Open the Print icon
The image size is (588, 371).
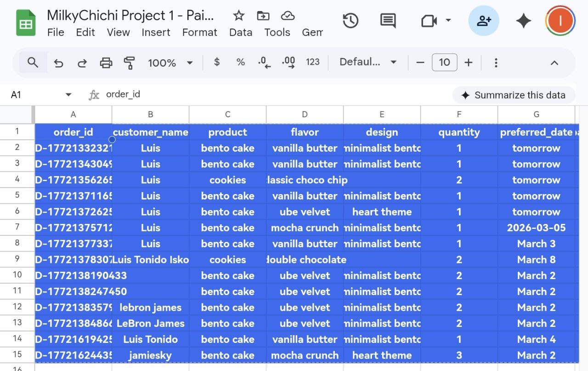tap(106, 62)
